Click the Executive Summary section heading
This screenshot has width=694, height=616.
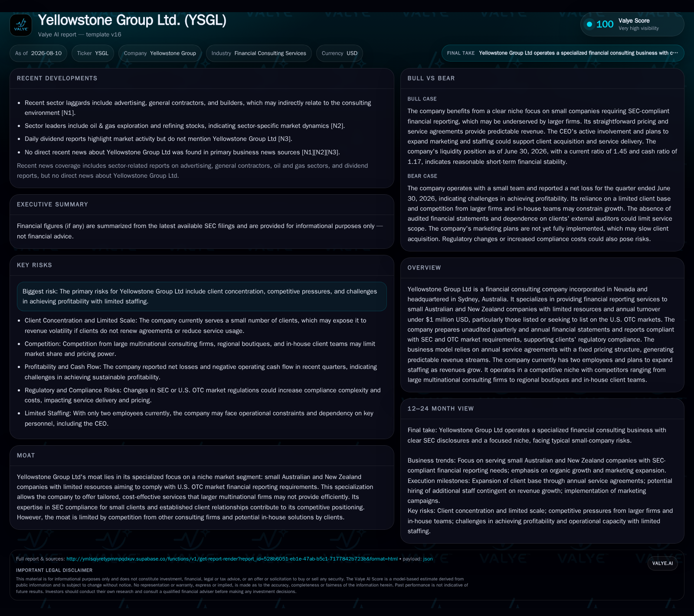click(x=52, y=205)
